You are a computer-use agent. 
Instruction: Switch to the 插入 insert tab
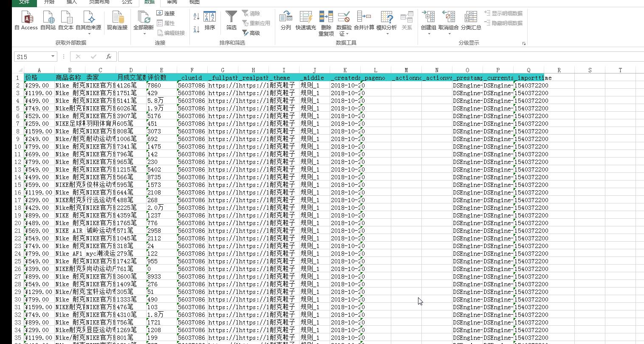(x=72, y=2)
